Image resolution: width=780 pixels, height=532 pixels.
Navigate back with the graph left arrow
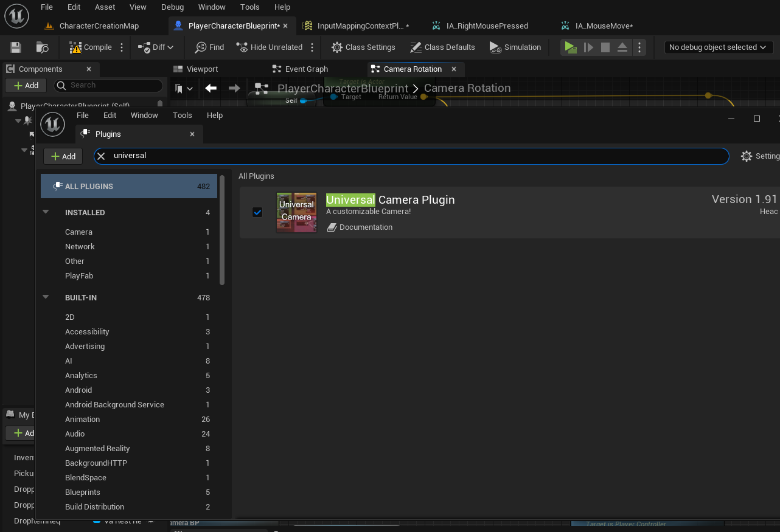point(211,88)
